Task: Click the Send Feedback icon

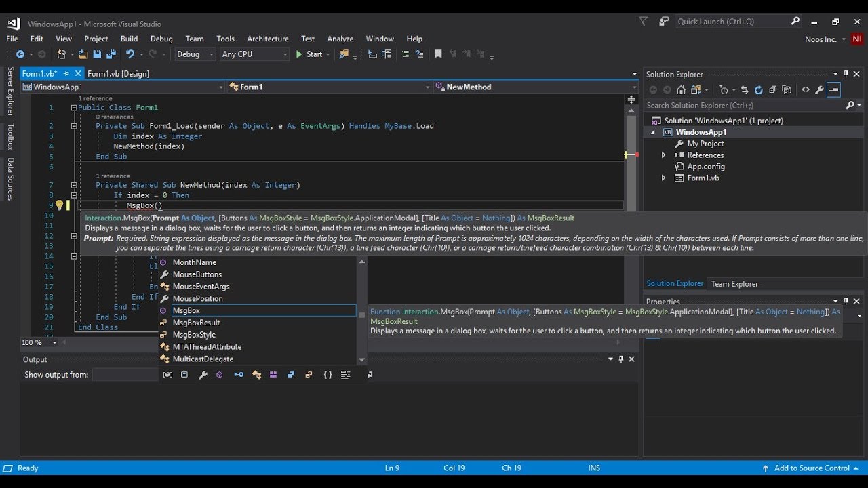Action: 663,22
